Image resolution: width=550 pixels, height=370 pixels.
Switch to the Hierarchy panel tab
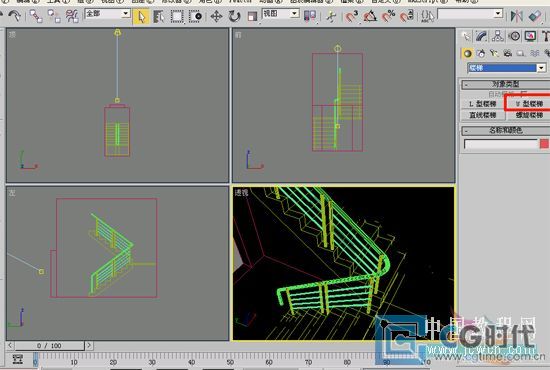[x=498, y=36]
